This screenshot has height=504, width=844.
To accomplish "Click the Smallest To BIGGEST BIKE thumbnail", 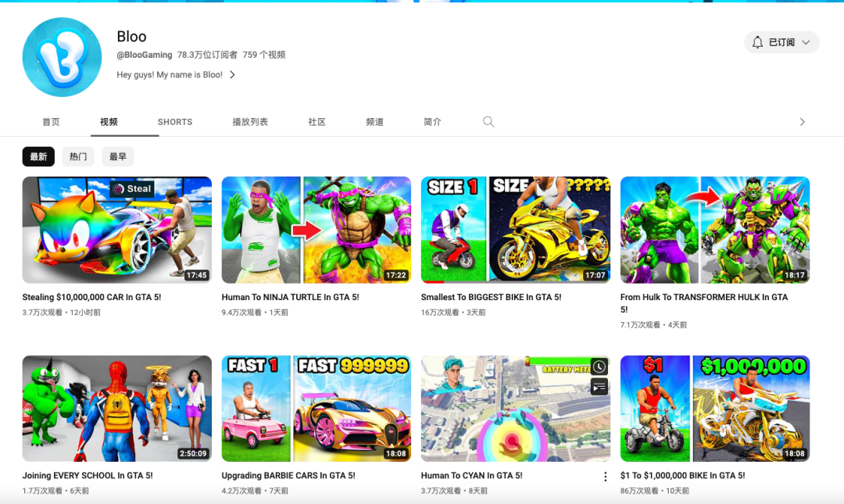I will click(515, 230).
